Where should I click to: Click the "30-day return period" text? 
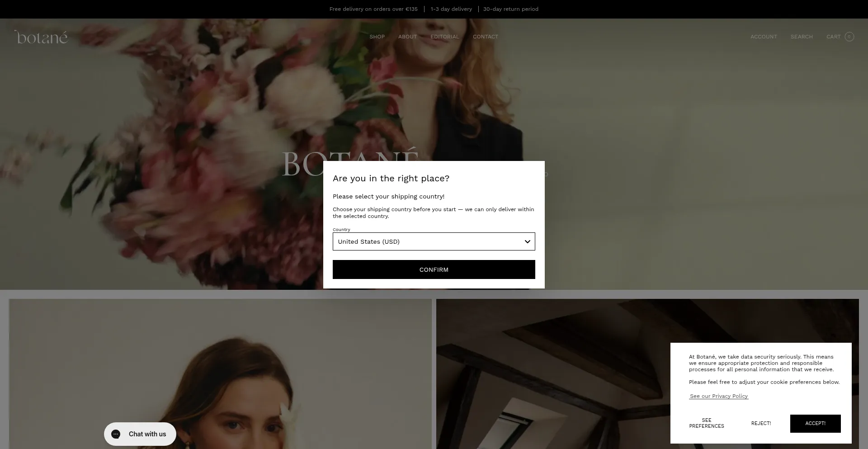[x=511, y=9]
